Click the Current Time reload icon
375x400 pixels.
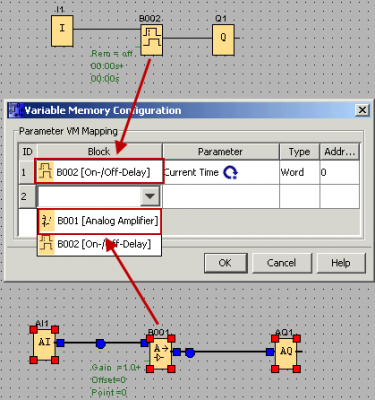tap(230, 172)
